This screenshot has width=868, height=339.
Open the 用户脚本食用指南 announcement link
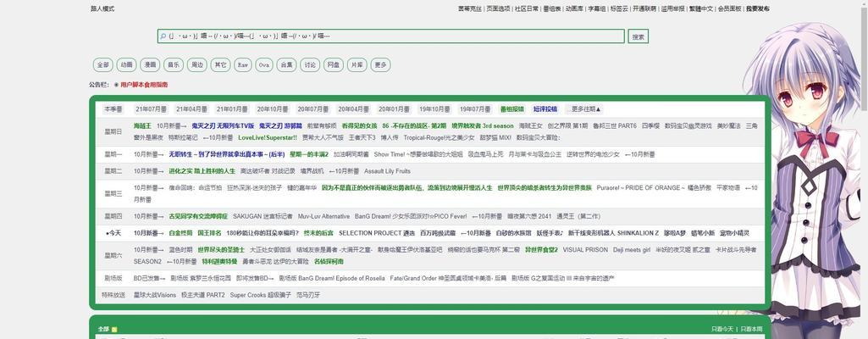(144, 85)
